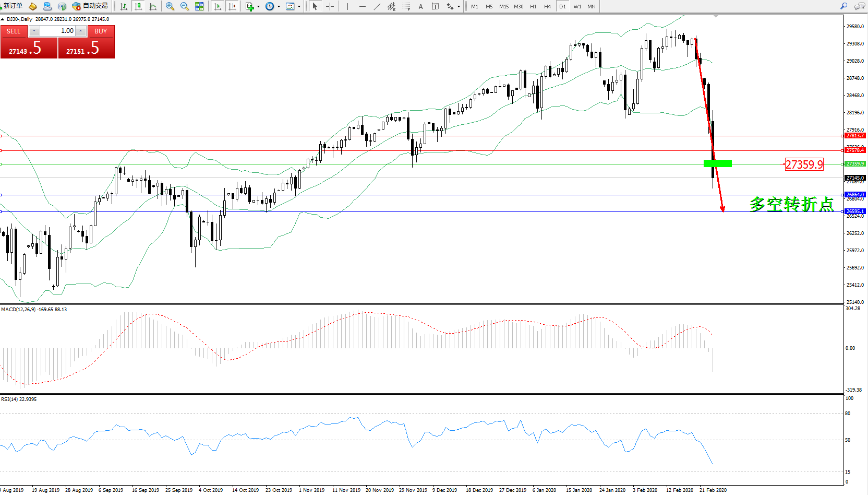Click the Zoom Out magnifier icon

click(184, 6)
